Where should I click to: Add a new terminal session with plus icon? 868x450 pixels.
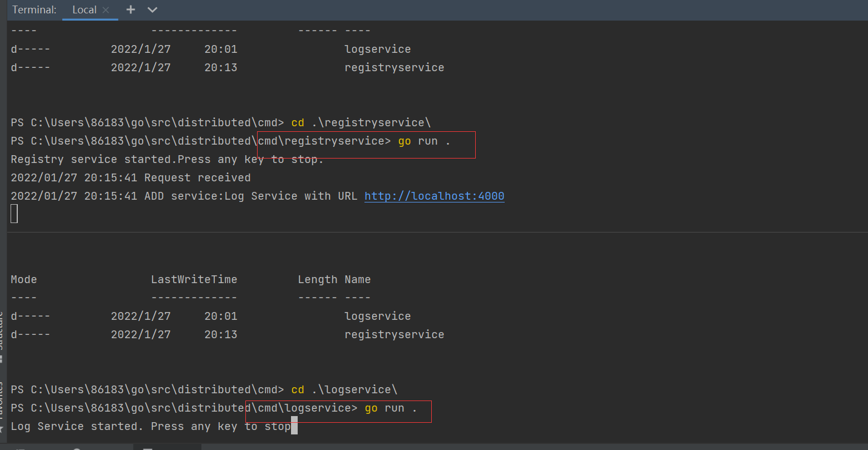131,10
